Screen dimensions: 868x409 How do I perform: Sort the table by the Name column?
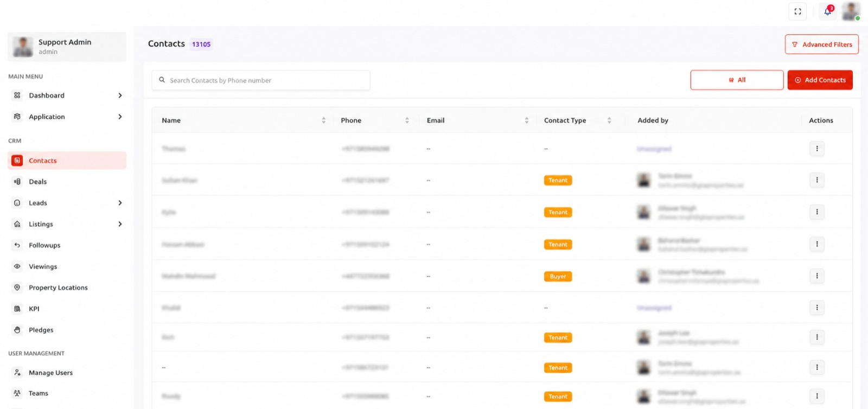324,120
